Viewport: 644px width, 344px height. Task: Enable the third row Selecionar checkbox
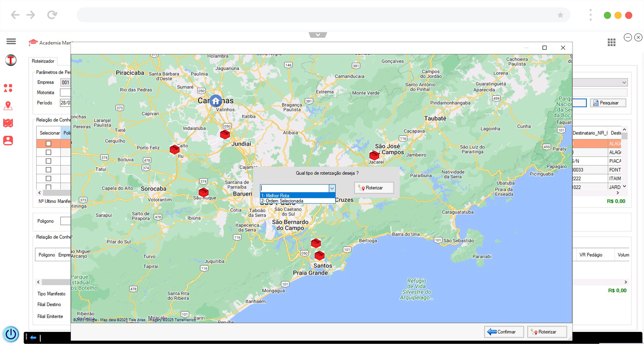pos(48,161)
